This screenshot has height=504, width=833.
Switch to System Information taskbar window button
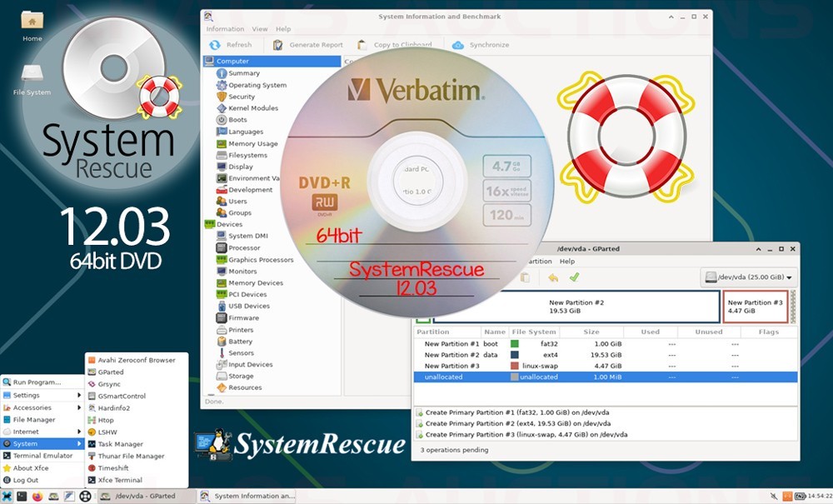tap(248, 497)
